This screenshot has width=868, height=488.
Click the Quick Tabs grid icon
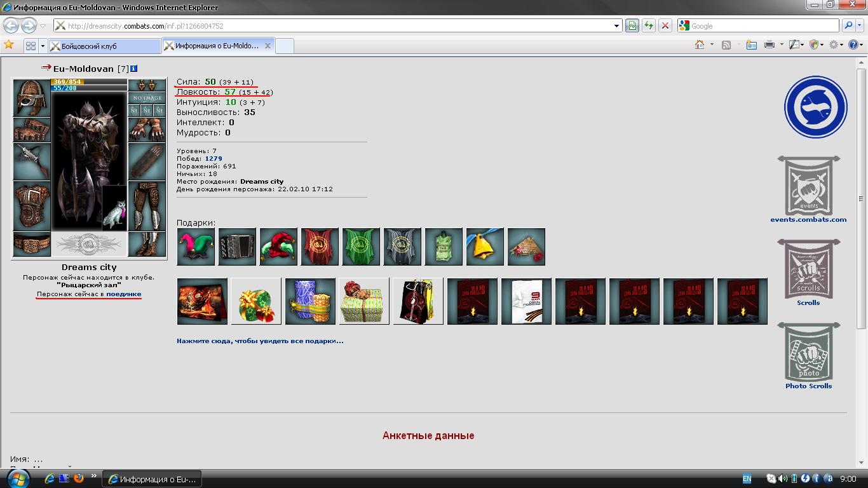tap(31, 46)
